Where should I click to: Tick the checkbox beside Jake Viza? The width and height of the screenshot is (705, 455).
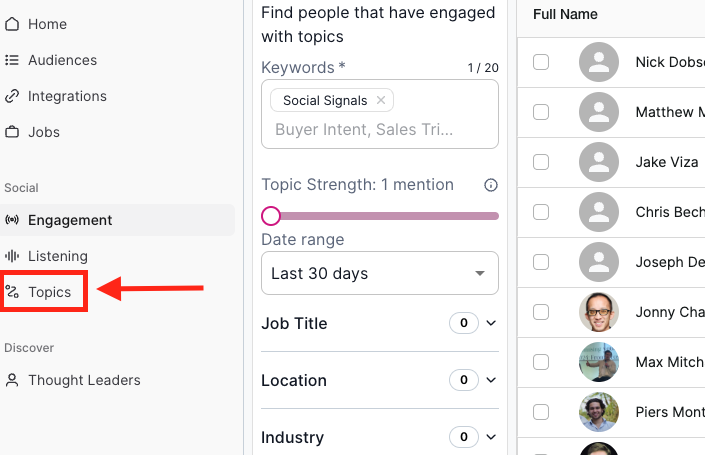coord(541,162)
